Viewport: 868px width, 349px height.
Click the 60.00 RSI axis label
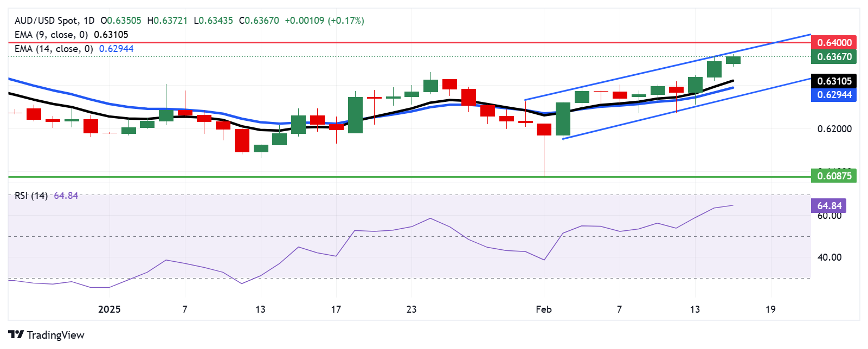[829, 216]
